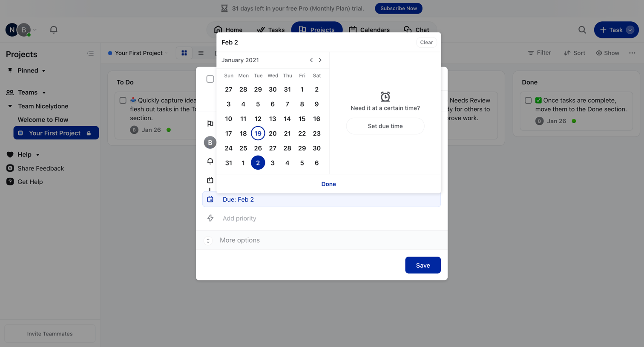Save the task
Viewport: 644px width, 347px height.
[423, 265]
